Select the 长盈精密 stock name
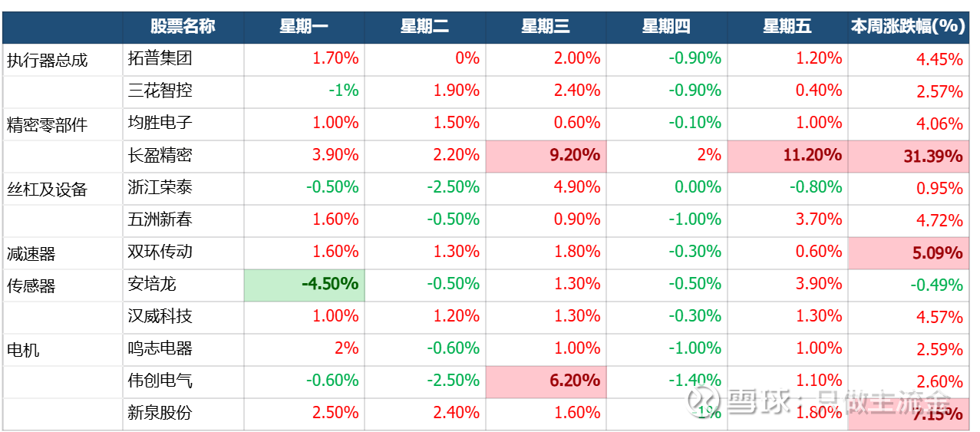 [160, 155]
